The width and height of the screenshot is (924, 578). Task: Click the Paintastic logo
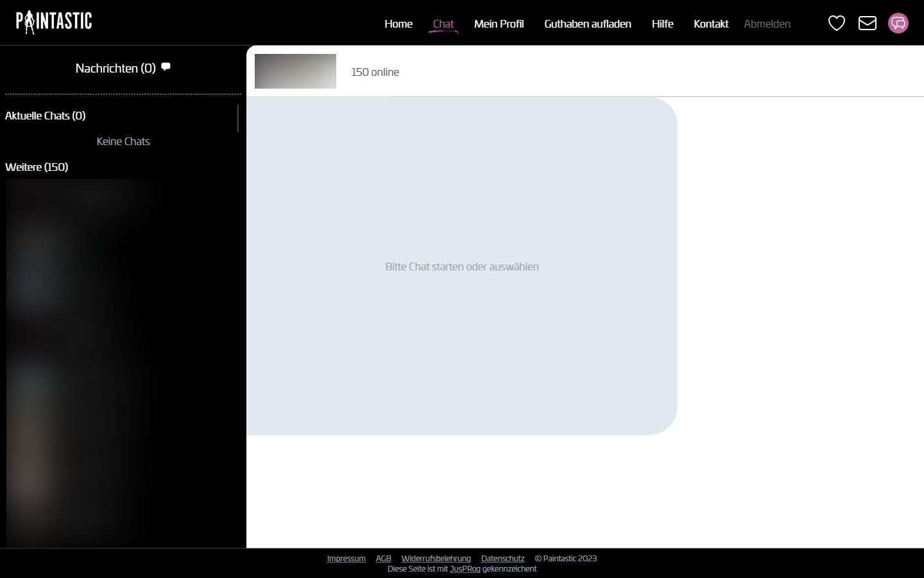click(54, 22)
